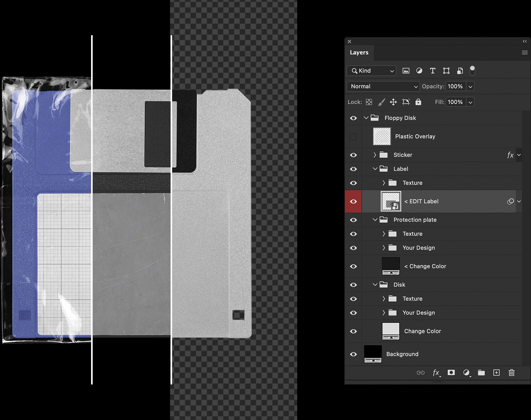Click the Delete layer trash icon
Screen dimensions: 531x420
tap(511, 372)
